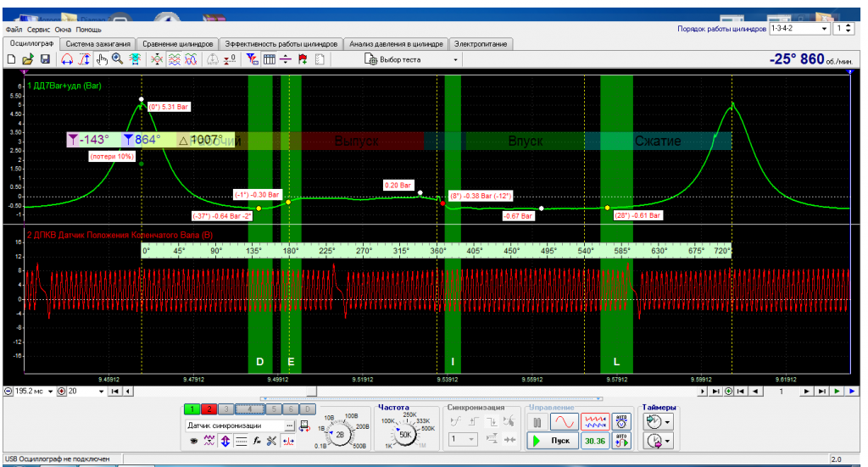Image resolution: width=868 pixels, height=467 pixels.
Task: Click the filter funnel toolbar icon
Action: (x=253, y=59)
